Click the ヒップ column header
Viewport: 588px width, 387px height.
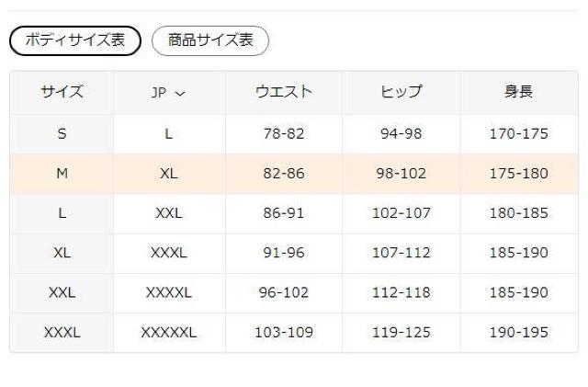point(401,92)
